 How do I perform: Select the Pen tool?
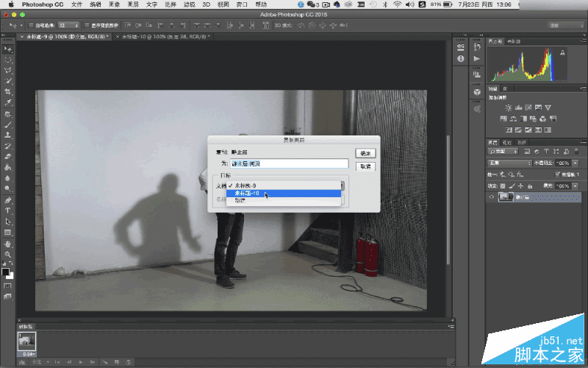click(x=8, y=200)
